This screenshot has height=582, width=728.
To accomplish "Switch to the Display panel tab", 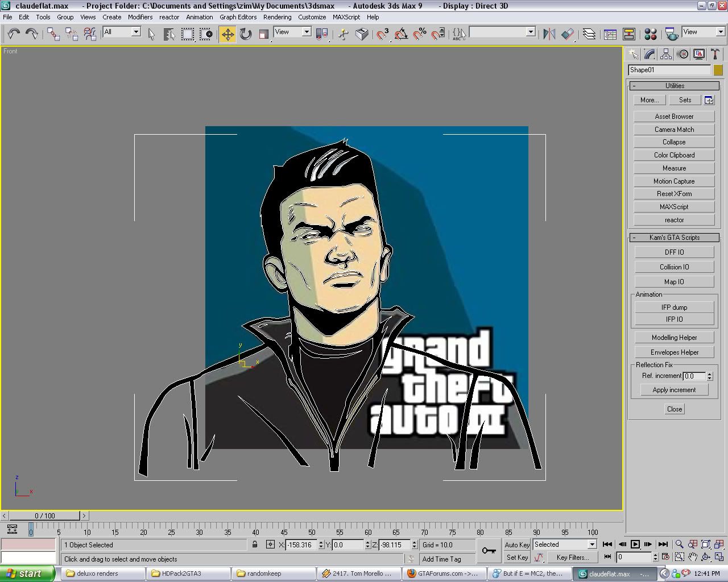I will pos(699,54).
